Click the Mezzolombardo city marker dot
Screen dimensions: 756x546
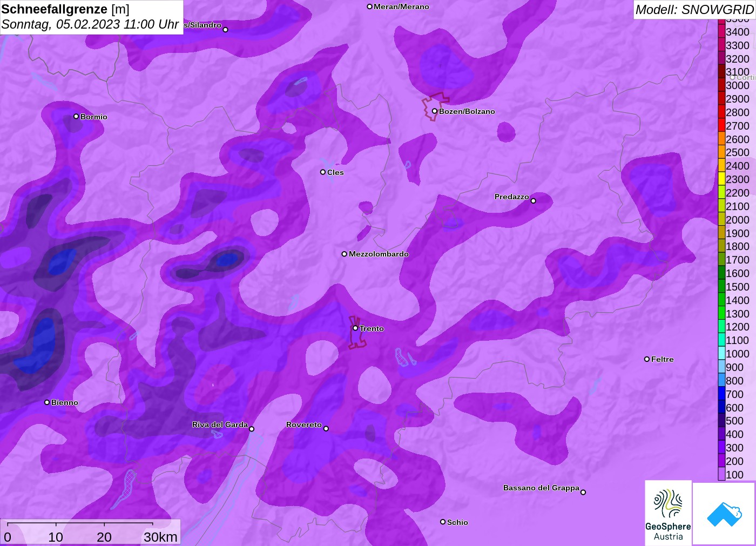[345, 254]
